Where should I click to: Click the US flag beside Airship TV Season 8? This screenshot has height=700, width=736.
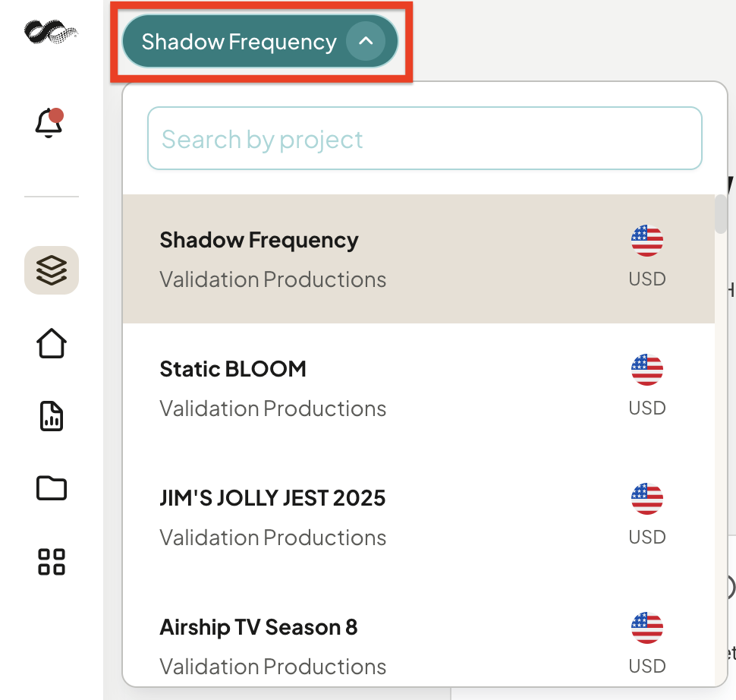point(646,628)
